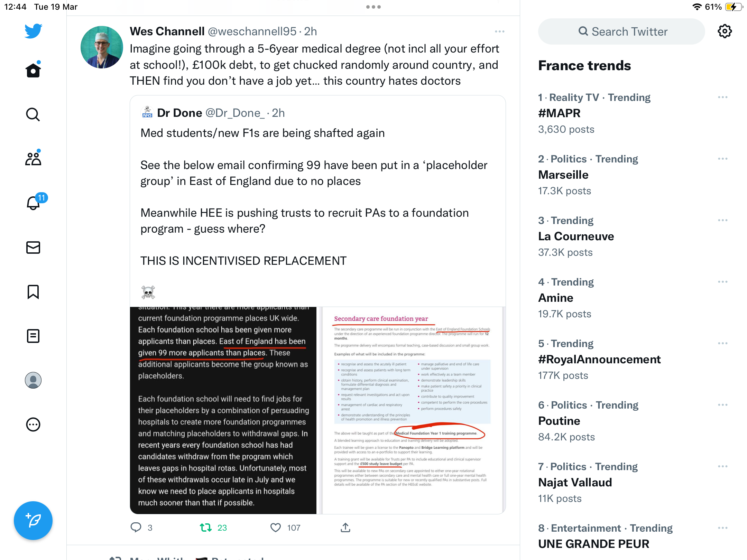Open Dr Done's profile from quoted tweet
The height and width of the screenshot is (560, 747).
click(x=179, y=113)
